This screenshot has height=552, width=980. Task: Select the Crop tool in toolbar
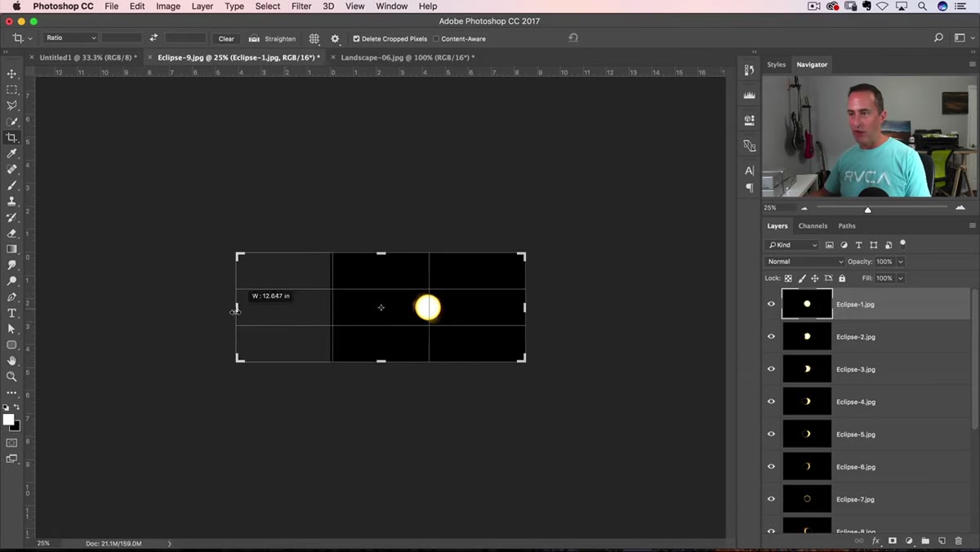click(x=11, y=137)
